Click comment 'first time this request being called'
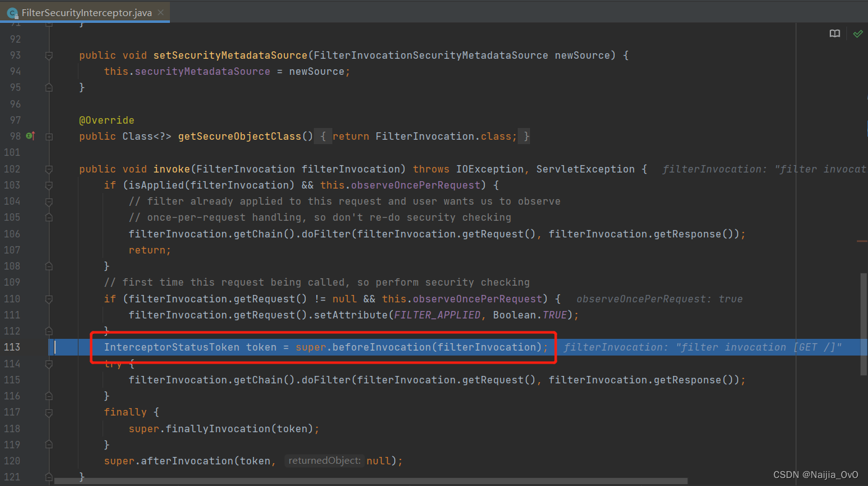This screenshot has width=868, height=486. (234, 282)
